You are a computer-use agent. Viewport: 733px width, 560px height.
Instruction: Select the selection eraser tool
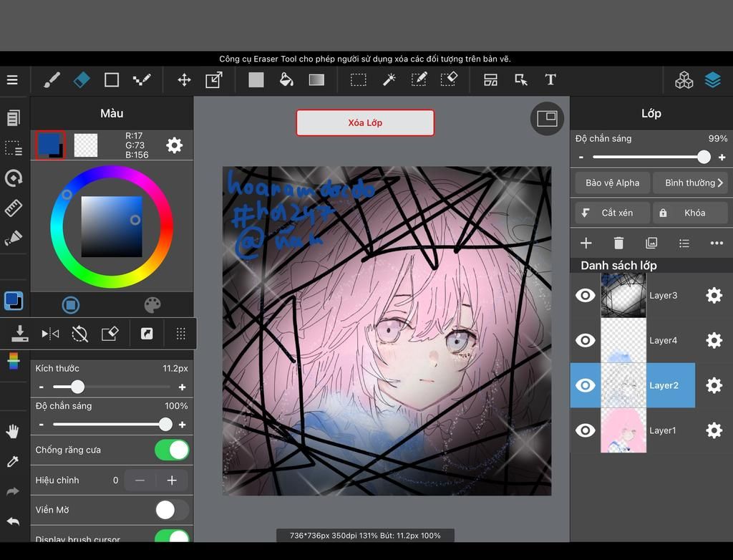point(450,80)
